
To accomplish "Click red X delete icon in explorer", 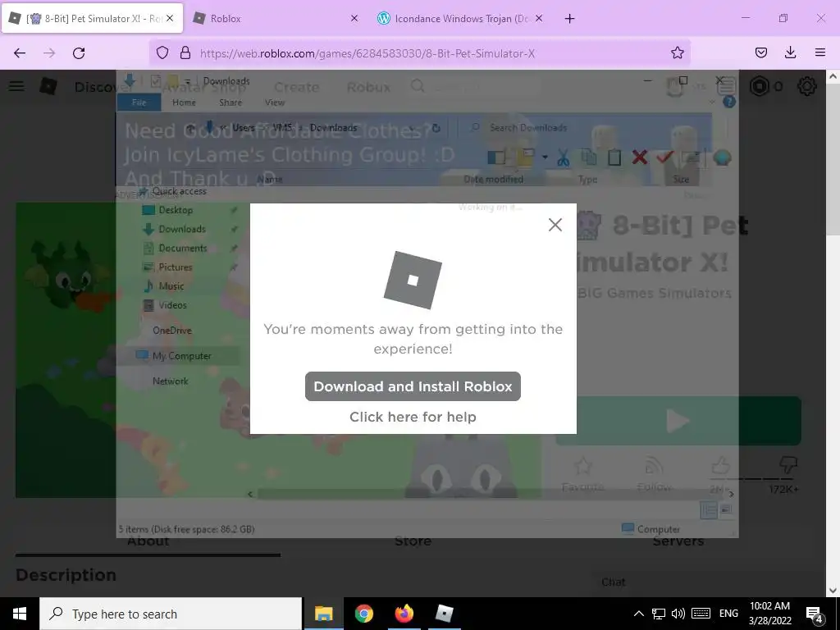I will click(640, 157).
